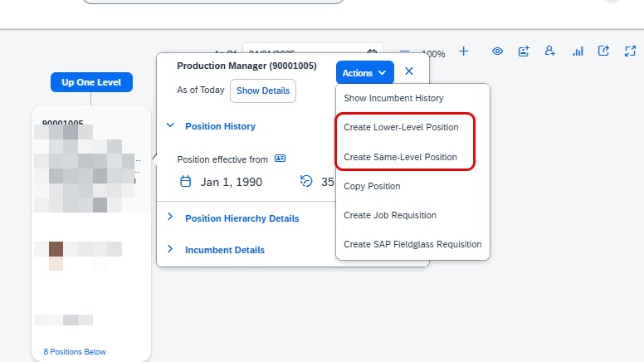Viewport: 644px width, 362px height.
Task: Expand the Incumbent Details section
Action: (x=170, y=249)
